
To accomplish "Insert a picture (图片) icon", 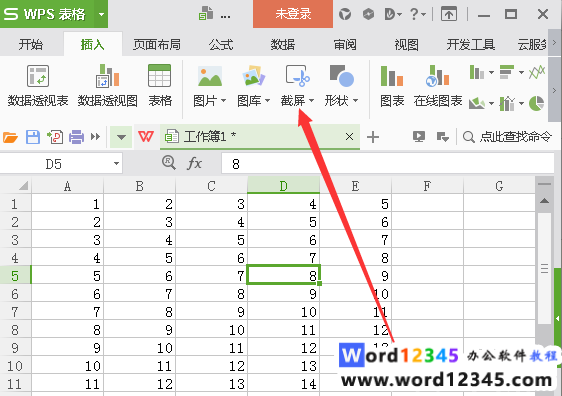I will pyautogui.click(x=210, y=76).
